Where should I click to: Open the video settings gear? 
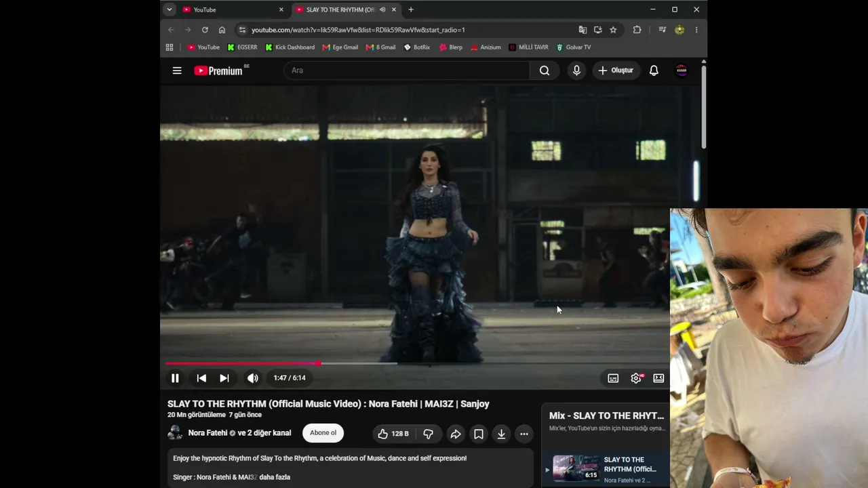[636, 378]
